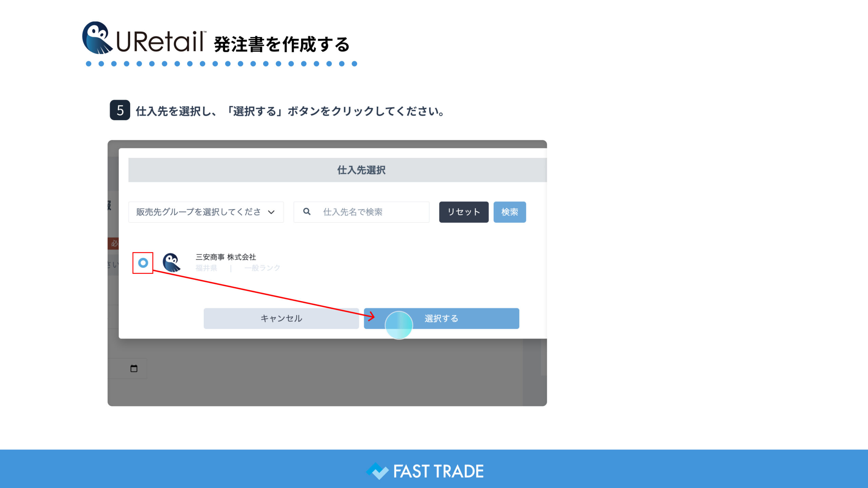The image size is (868, 488).
Task: Open the calendar date picker icon
Action: point(134,368)
